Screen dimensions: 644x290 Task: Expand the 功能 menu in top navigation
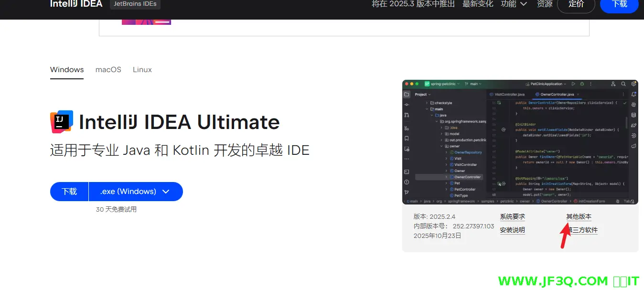[514, 4]
